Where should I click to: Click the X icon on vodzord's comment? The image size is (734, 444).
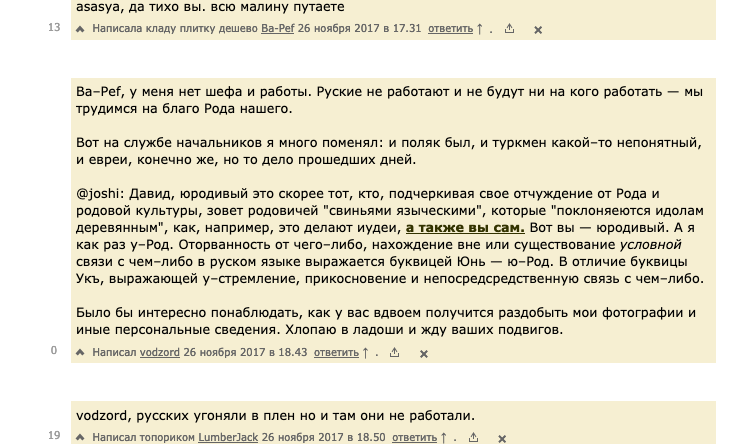click(423, 353)
